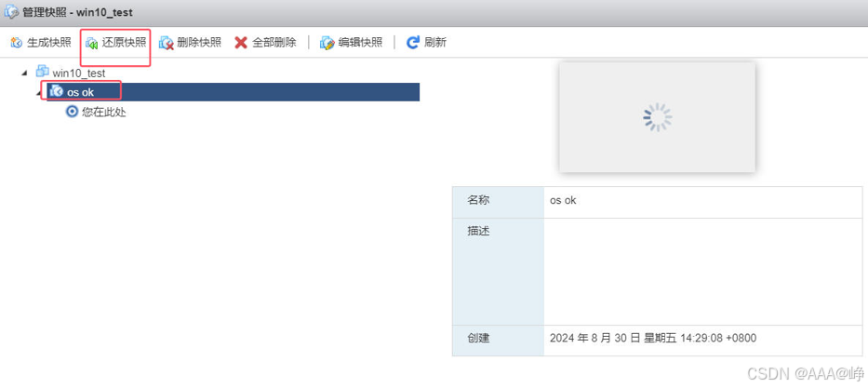Click the win10_test virtual machine icon

tap(42, 72)
